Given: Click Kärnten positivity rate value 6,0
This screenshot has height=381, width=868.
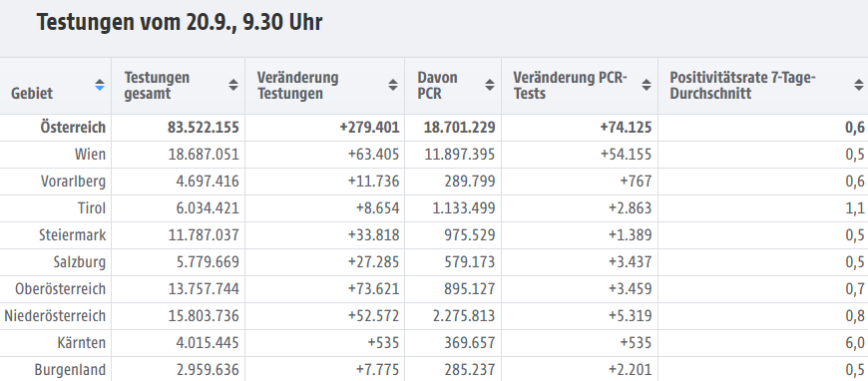Looking at the screenshot, I should 855,343.
